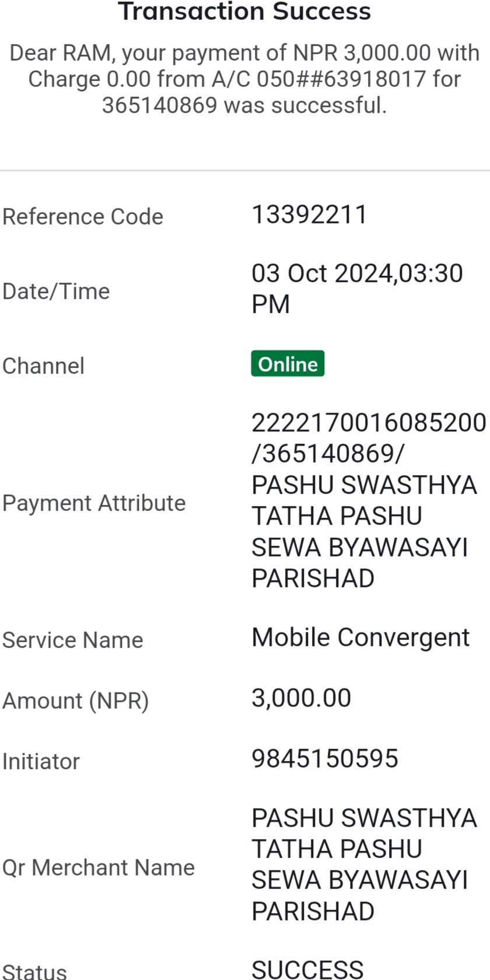This screenshot has width=490, height=980.
Task: Tap the Channel label
Action: 44,366
